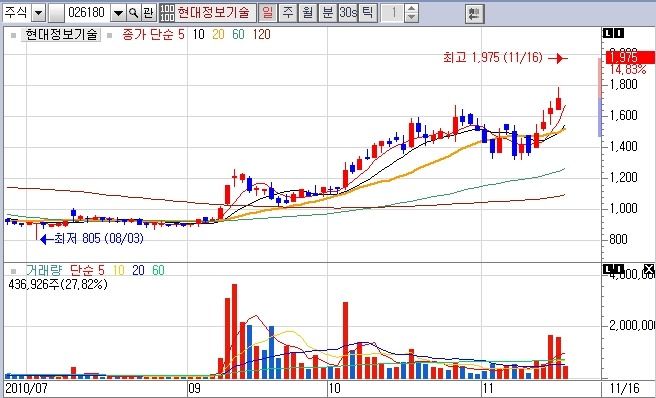Click the green 60 volume average legend
This screenshot has width=656, height=398.
pyautogui.click(x=159, y=270)
